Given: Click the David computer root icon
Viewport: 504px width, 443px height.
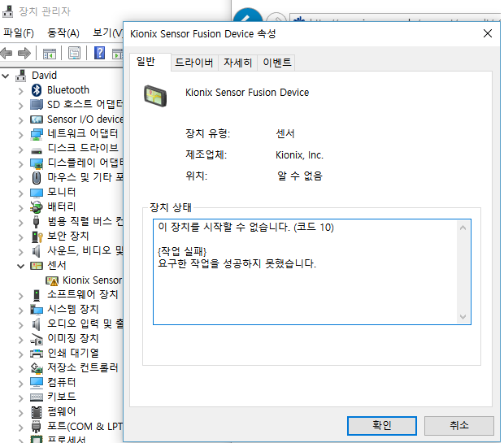Looking at the screenshot, I should [21, 76].
